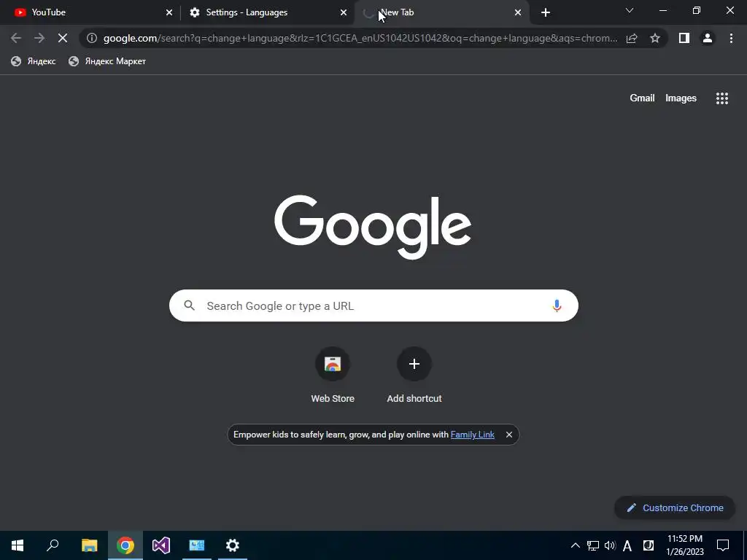
Task: Bookmark this tab with the star
Action: [655, 38]
